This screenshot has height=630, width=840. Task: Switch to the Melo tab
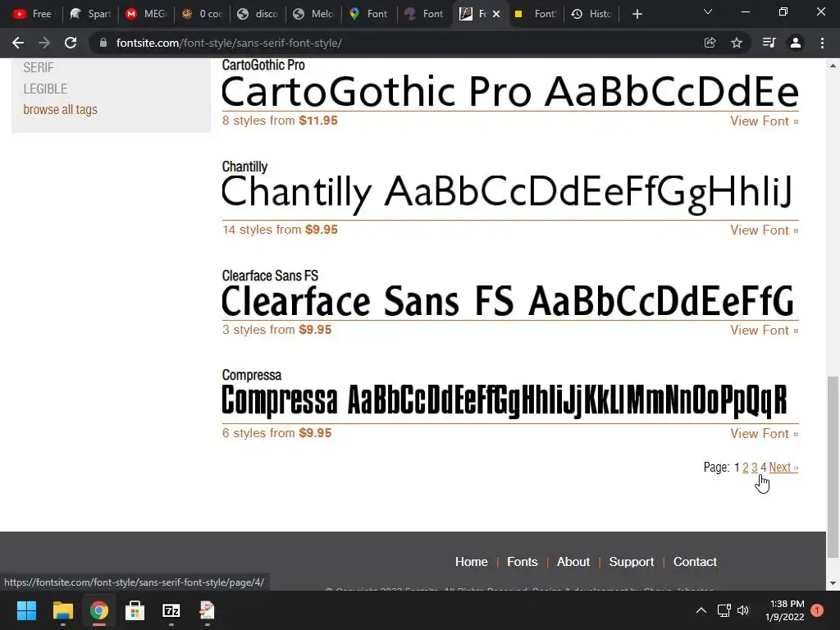pos(314,15)
